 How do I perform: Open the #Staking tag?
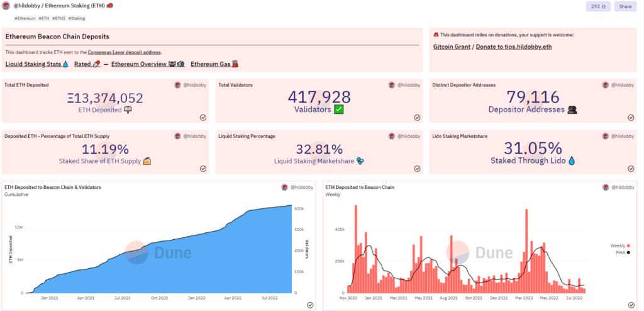point(76,18)
